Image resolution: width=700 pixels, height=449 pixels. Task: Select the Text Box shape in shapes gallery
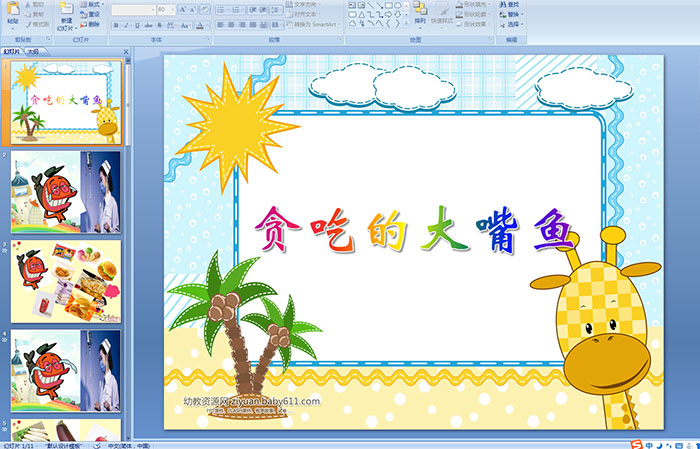[352, 5]
